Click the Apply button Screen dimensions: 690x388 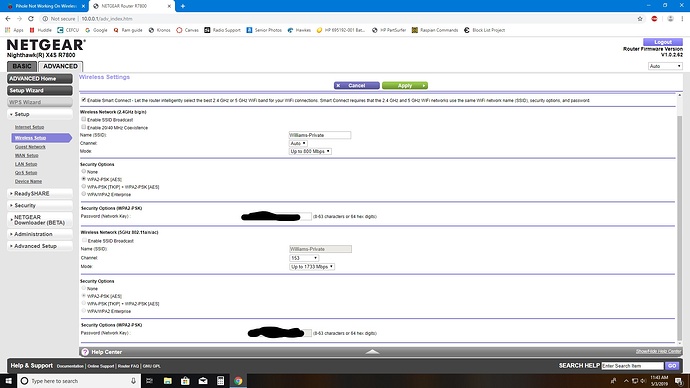(x=405, y=85)
